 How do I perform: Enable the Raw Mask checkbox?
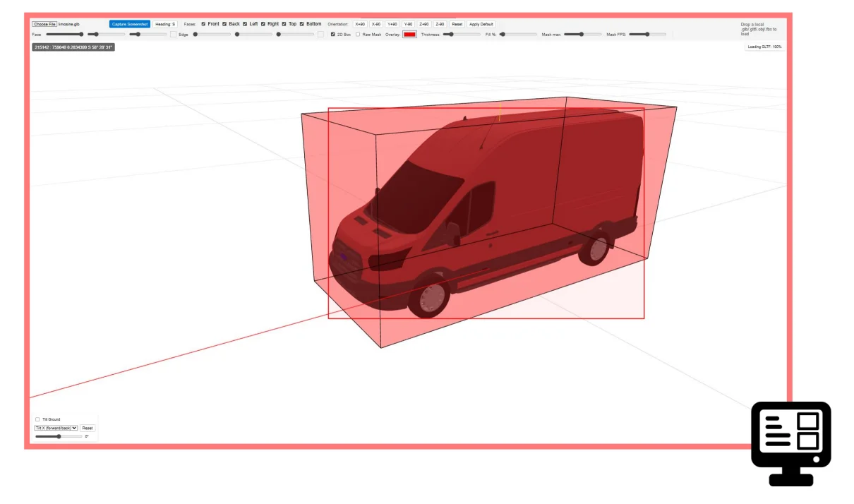[x=358, y=34]
